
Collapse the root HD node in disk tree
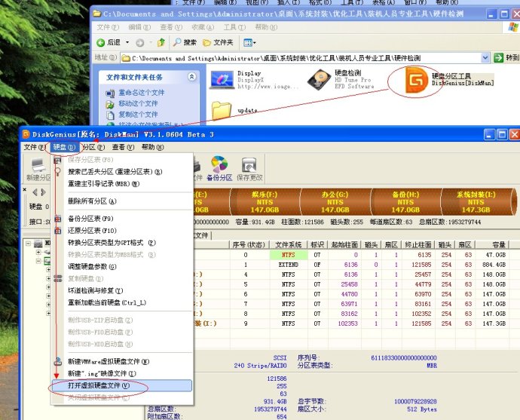pyautogui.click(x=29, y=244)
